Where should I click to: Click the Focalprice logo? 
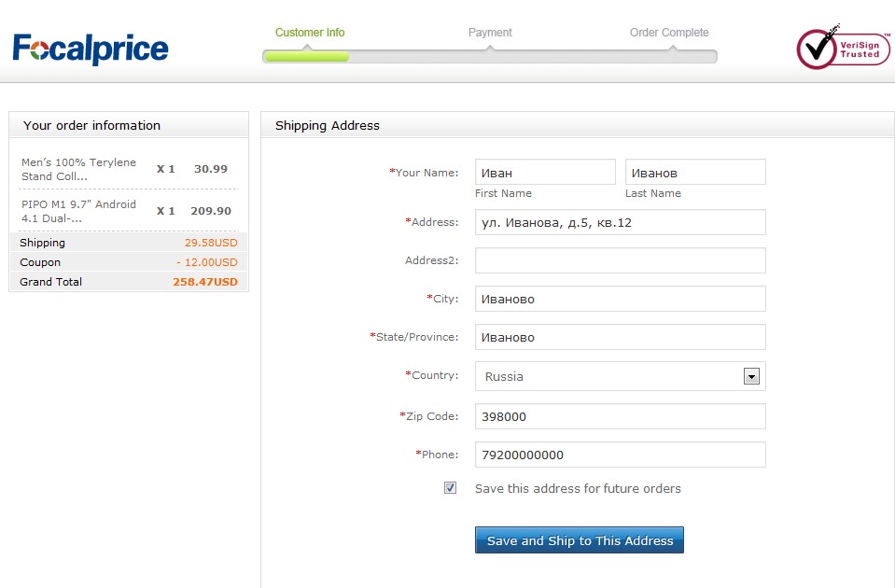[x=91, y=49]
